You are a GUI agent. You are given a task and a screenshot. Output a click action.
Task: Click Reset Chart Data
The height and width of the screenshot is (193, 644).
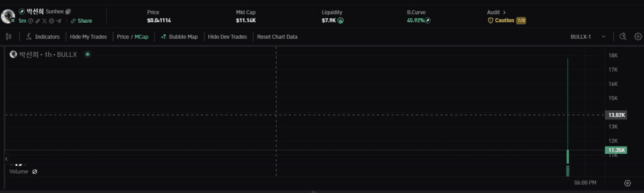point(277,37)
